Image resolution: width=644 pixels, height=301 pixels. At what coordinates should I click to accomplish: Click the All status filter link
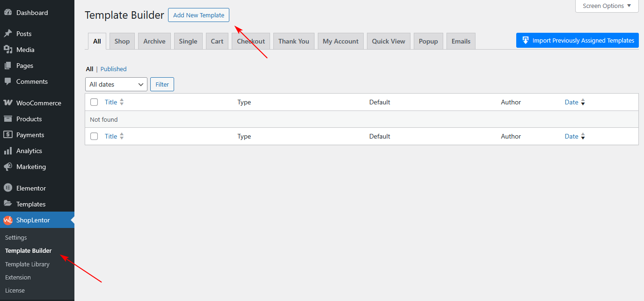89,69
